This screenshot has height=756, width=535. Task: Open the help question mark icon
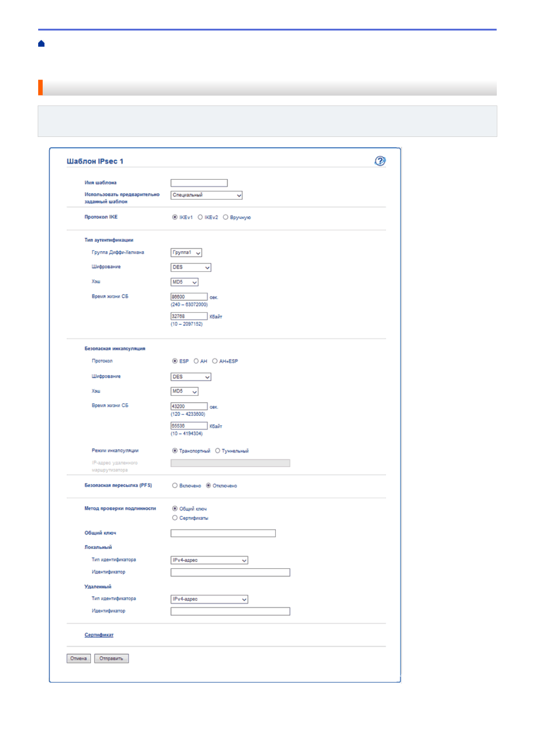tap(380, 161)
